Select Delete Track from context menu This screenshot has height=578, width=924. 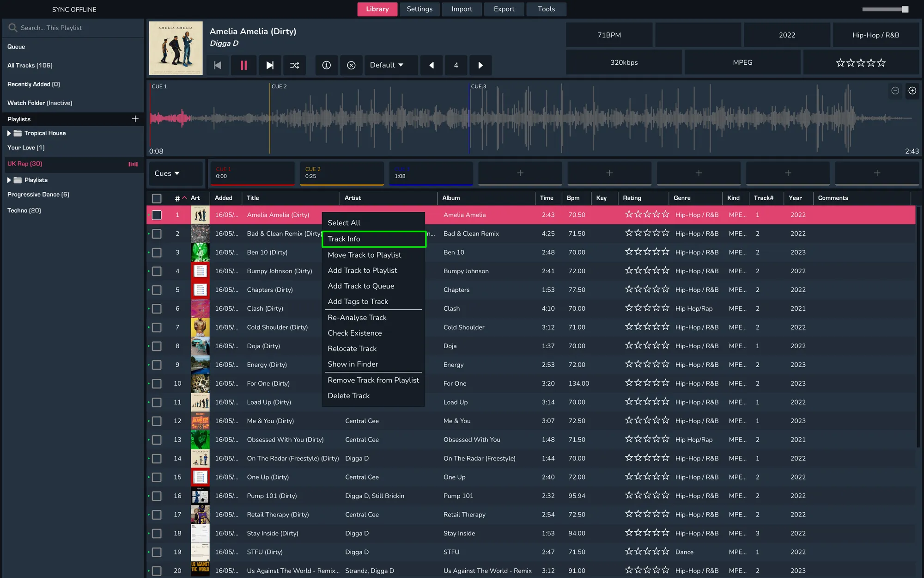tap(348, 395)
